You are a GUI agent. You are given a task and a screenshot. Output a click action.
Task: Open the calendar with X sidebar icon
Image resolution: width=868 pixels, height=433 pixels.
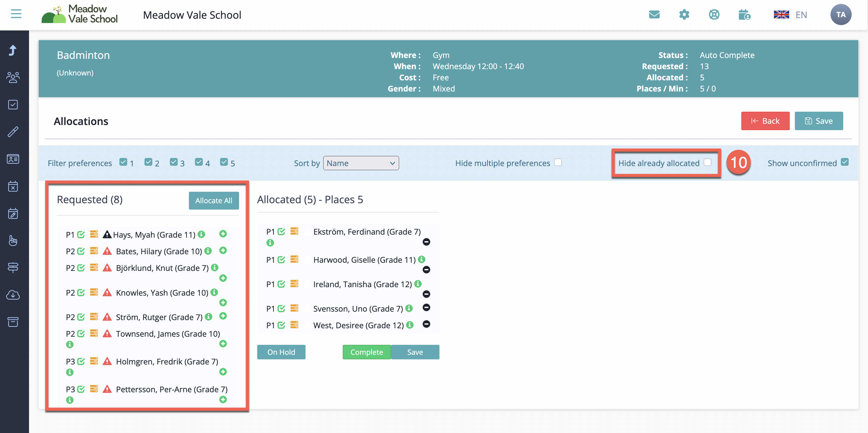pyautogui.click(x=13, y=186)
